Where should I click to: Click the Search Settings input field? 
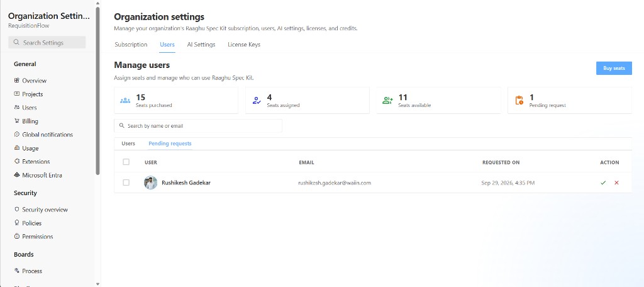47,42
